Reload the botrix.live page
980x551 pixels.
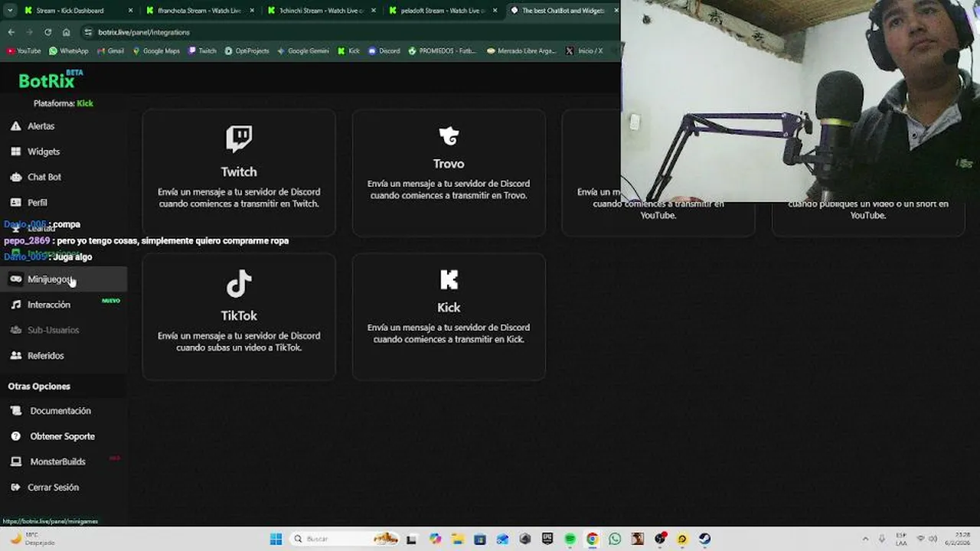point(47,32)
